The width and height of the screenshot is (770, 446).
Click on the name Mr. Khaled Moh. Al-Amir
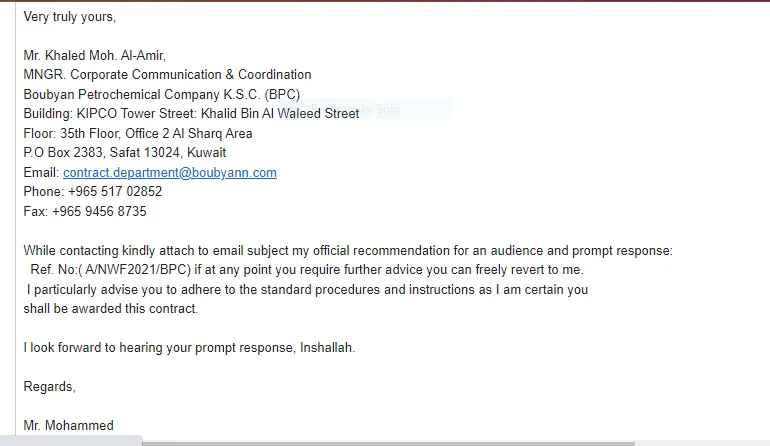(x=95, y=56)
